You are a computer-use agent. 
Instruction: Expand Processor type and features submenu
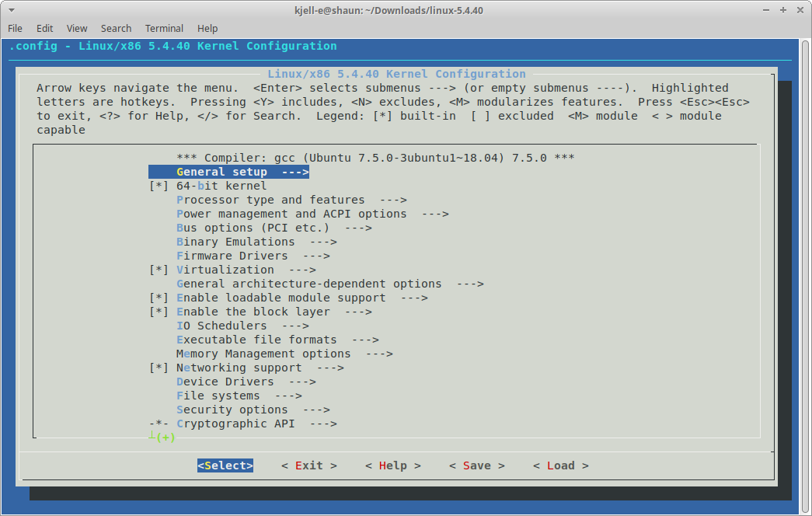click(x=291, y=200)
